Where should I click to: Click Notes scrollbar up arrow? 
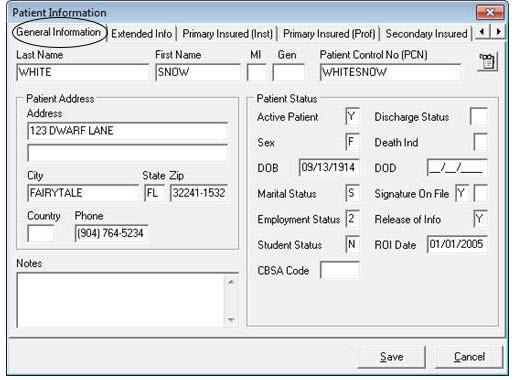point(231,282)
